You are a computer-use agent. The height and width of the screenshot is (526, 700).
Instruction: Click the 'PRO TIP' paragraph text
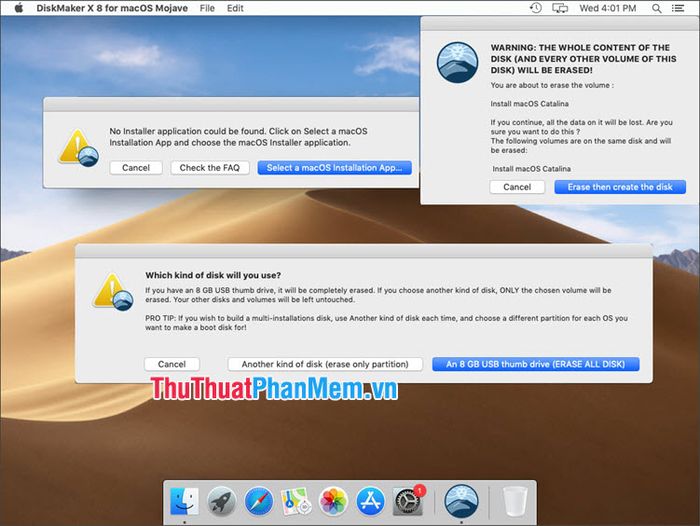coord(386,323)
